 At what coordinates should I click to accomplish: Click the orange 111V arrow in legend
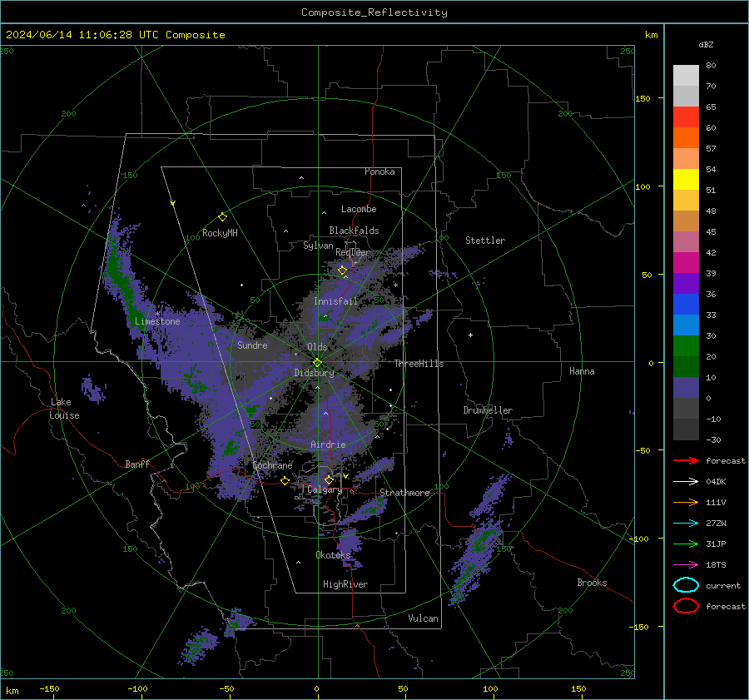(x=686, y=502)
